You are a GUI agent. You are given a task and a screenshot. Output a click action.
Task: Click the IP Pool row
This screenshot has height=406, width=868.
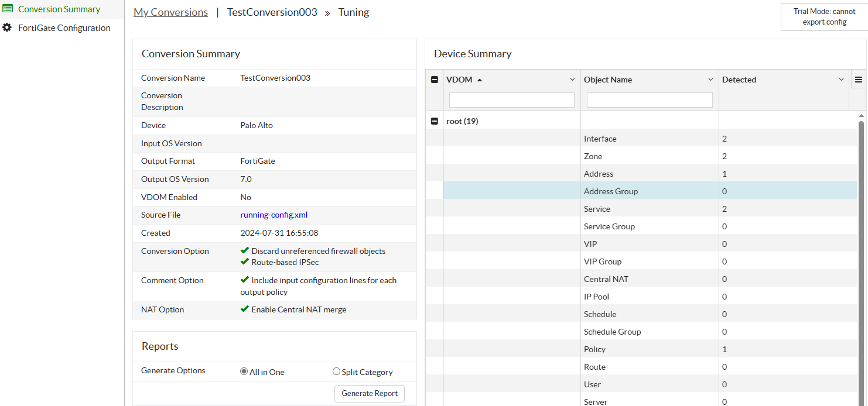tap(641, 297)
